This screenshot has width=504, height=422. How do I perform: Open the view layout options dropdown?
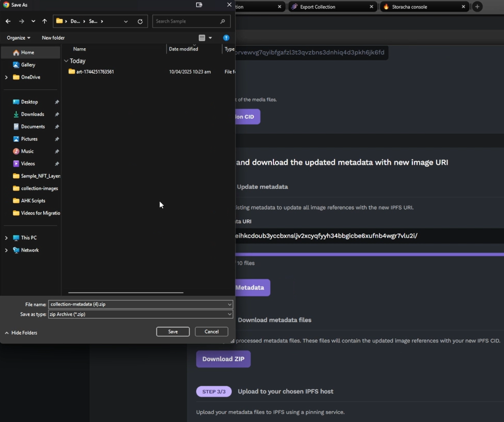210,38
